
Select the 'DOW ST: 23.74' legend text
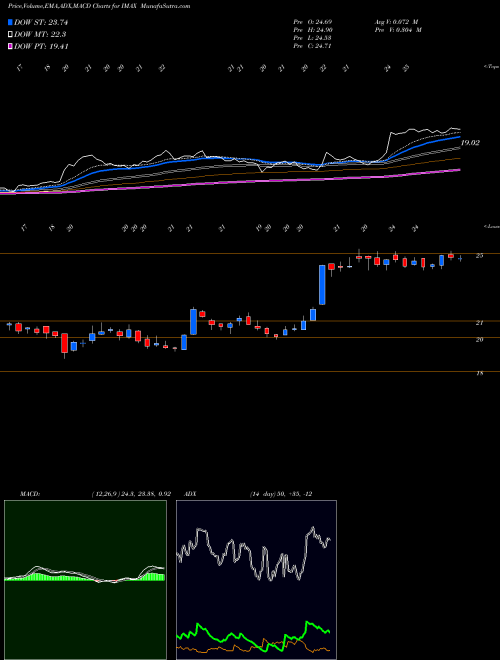[x=41, y=22]
